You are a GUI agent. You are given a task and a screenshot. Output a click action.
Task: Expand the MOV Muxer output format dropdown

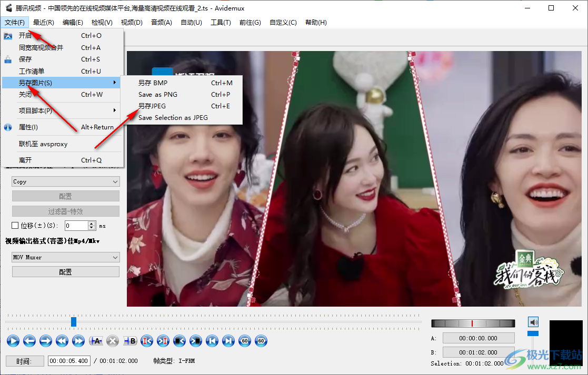tap(66, 257)
